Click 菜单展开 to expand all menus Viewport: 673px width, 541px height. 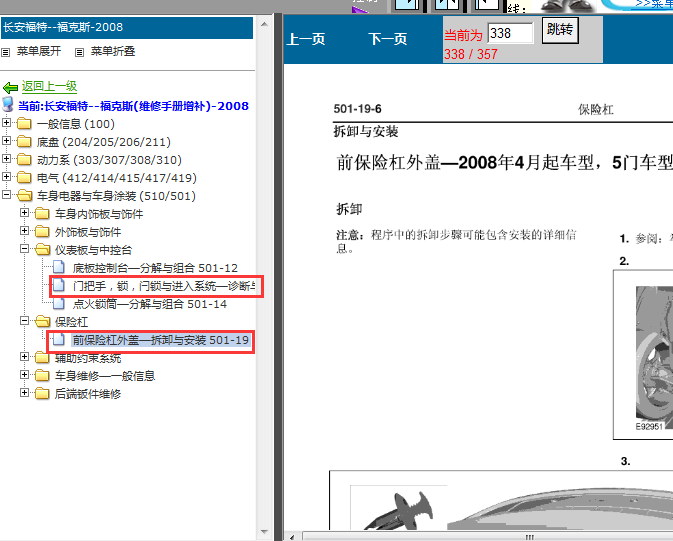pyautogui.click(x=39, y=52)
